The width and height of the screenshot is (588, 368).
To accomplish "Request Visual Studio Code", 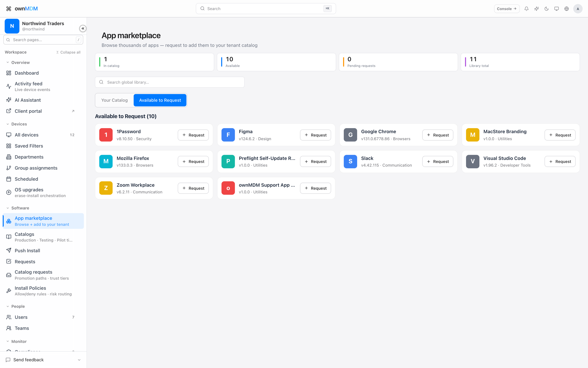I will (x=560, y=162).
